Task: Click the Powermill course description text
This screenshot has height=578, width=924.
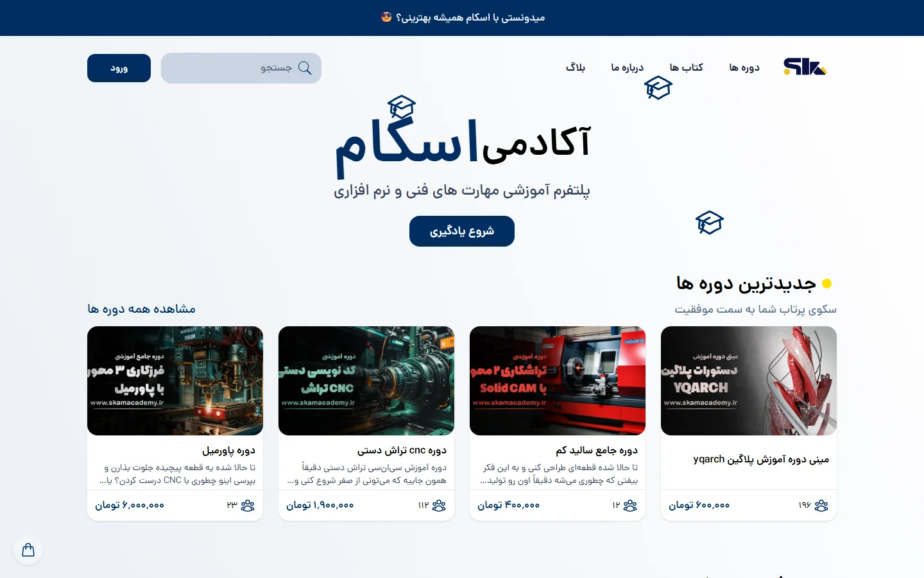Action: (x=178, y=474)
